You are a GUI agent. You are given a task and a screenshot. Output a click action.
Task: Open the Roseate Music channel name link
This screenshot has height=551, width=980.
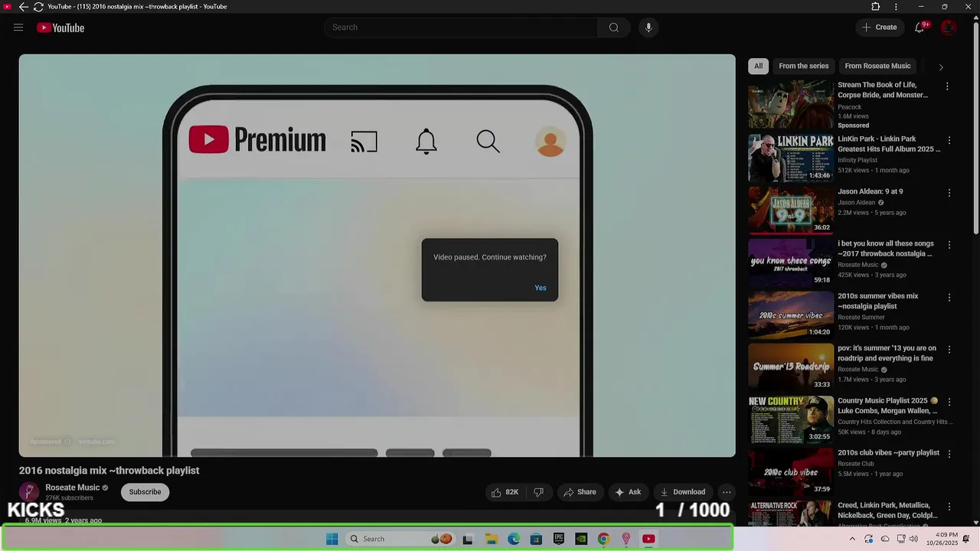(x=73, y=487)
